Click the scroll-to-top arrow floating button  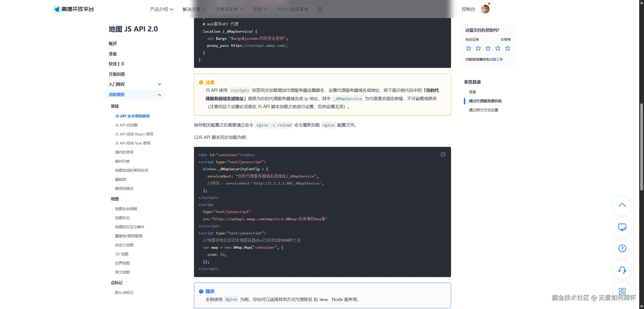622,205
